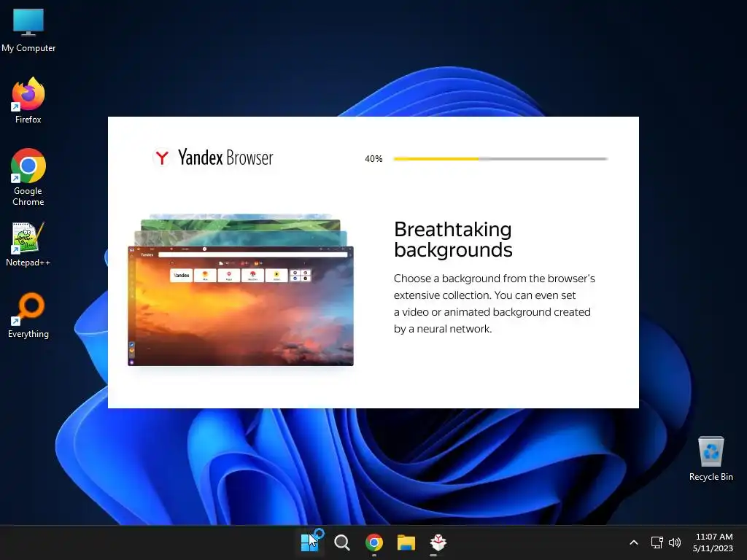Click the browser backgrounds preview image
The height and width of the screenshot is (560, 747).
click(241, 290)
